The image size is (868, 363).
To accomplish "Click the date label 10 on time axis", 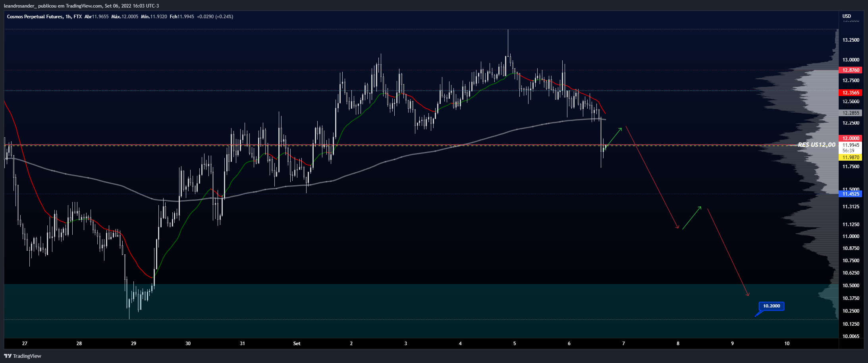I will click(x=787, y=344).
